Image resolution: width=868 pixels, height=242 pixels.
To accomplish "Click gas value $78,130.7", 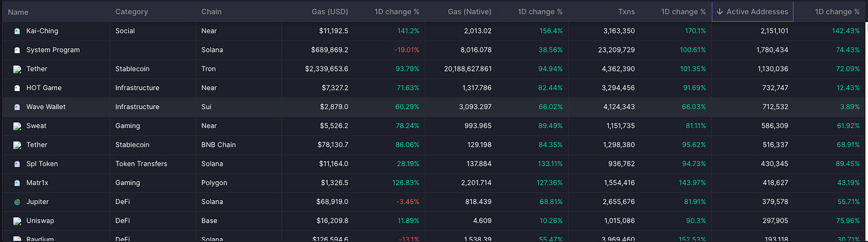I will (x=333, y=145).
